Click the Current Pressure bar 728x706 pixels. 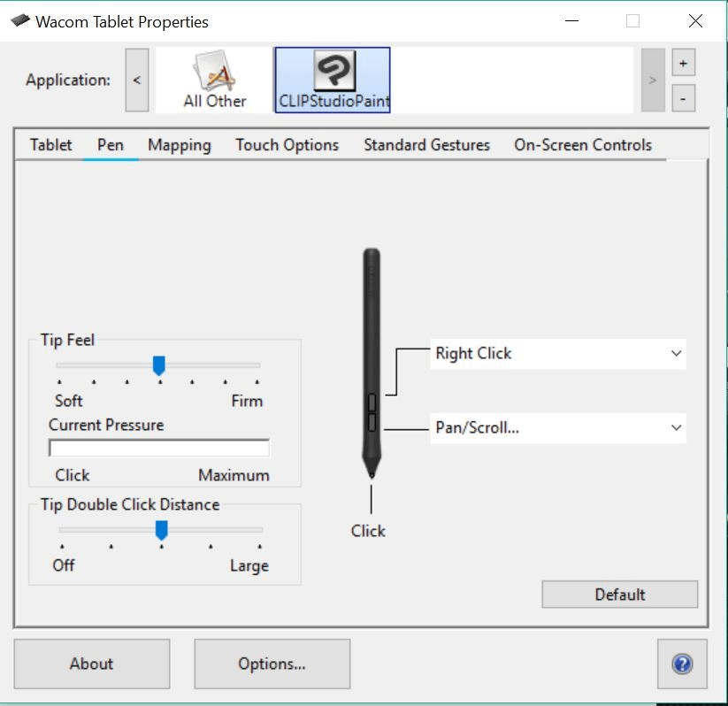pos(159,449)
